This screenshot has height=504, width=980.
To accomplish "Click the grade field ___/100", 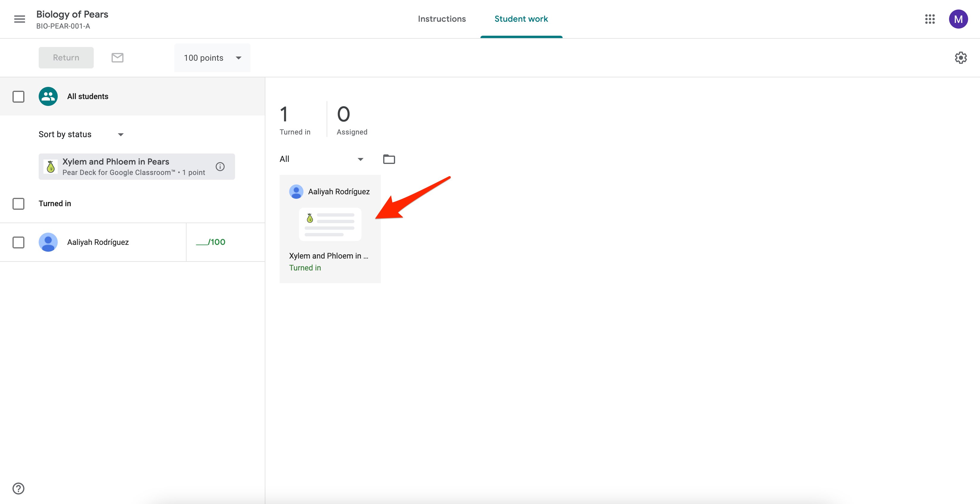I will coord(210,242).
